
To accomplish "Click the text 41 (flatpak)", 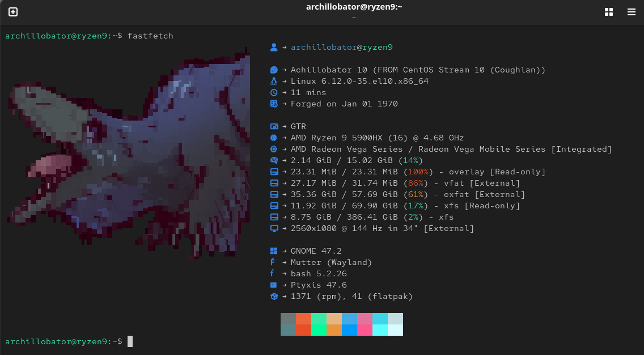I will point(382,296).
